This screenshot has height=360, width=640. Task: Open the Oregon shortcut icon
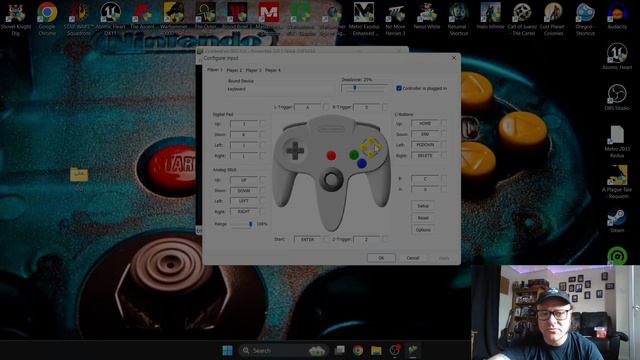coord(585,18)
